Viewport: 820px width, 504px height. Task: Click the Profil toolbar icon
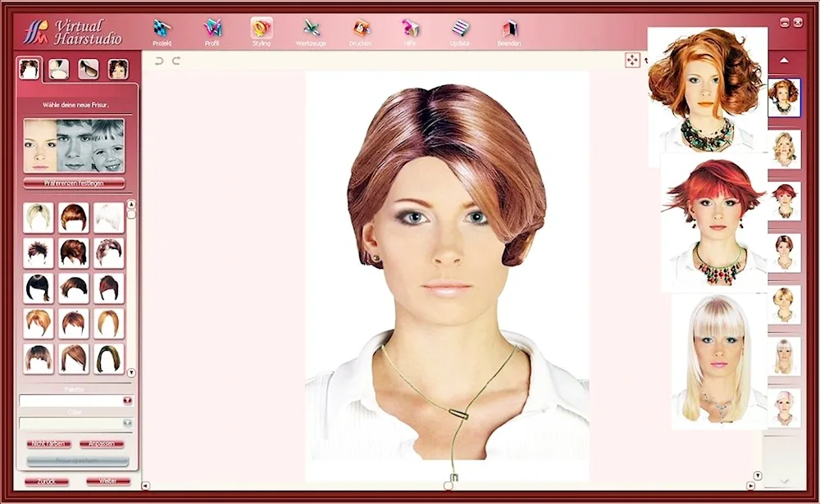point(212,30)
